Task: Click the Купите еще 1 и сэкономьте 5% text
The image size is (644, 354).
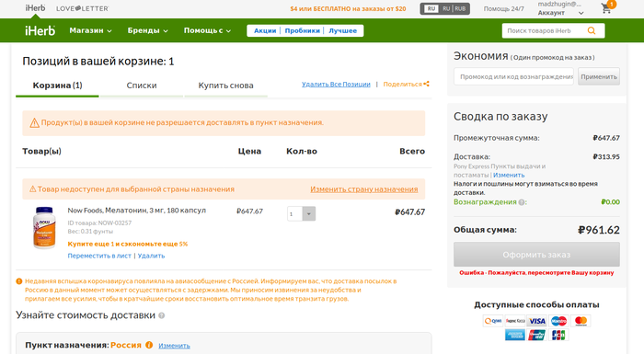Action: (128, 244)
